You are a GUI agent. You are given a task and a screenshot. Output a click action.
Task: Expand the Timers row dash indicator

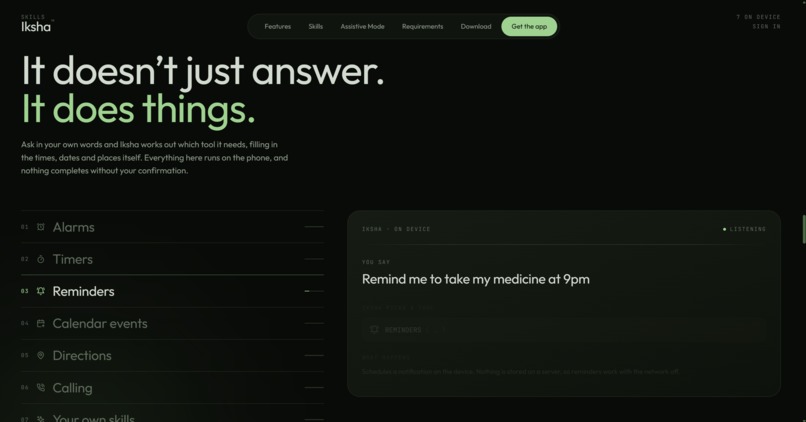314,259
